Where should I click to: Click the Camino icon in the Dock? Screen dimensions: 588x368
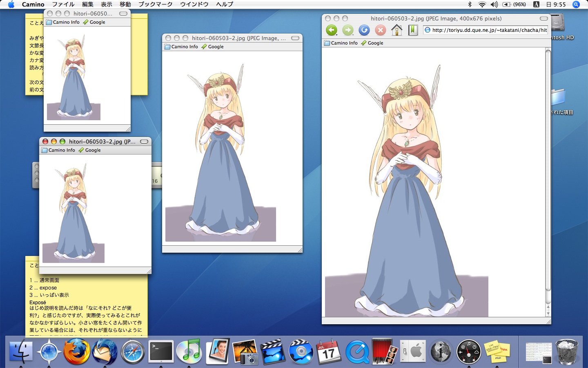coord(49,352)
